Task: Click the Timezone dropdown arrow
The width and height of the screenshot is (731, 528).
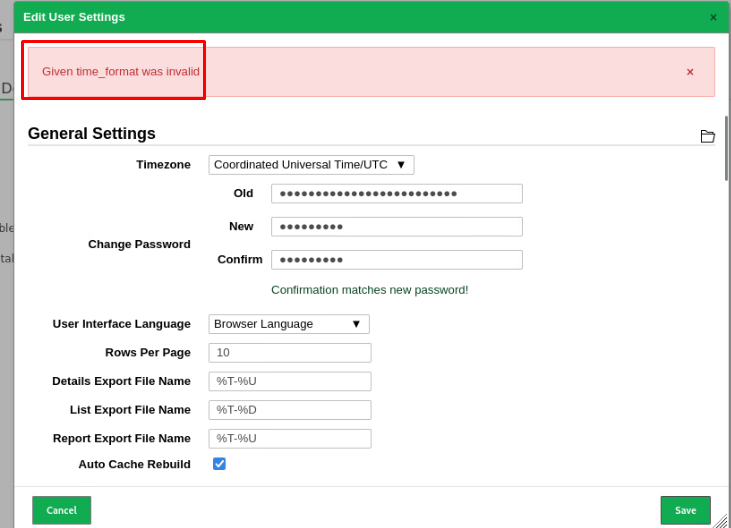Action: click(401, 165)
